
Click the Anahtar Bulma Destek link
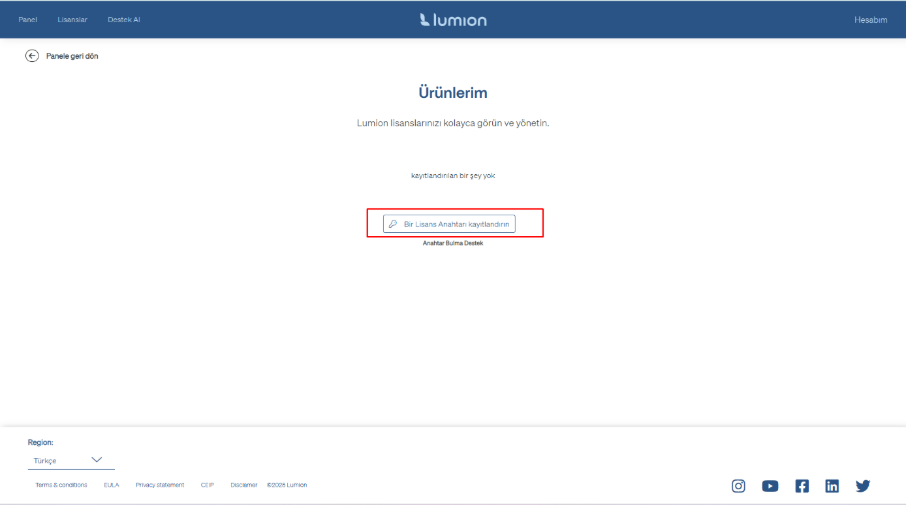453,244
